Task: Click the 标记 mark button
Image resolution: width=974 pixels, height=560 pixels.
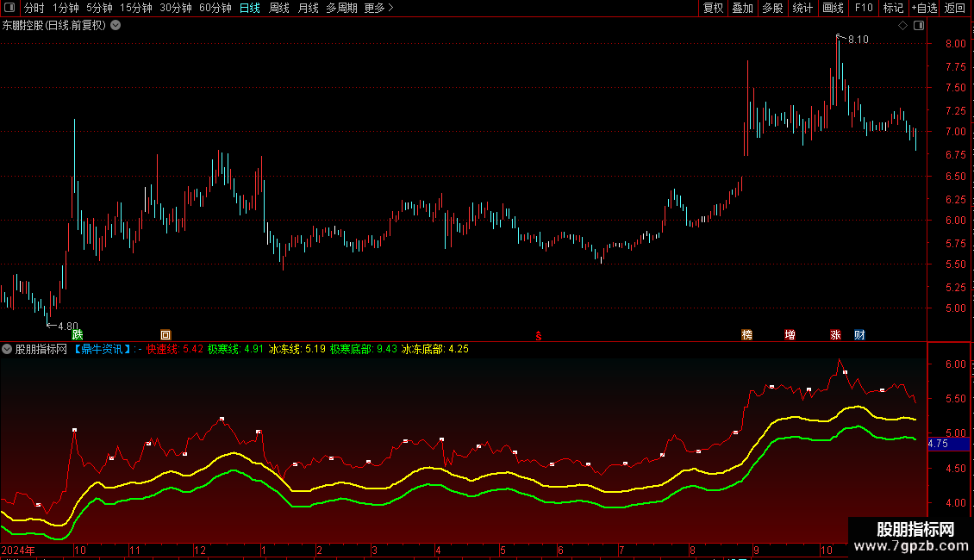Action: 893,8
